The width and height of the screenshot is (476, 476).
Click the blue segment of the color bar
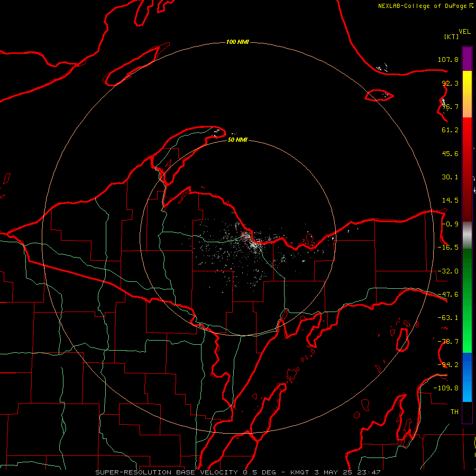coord(467,377)
